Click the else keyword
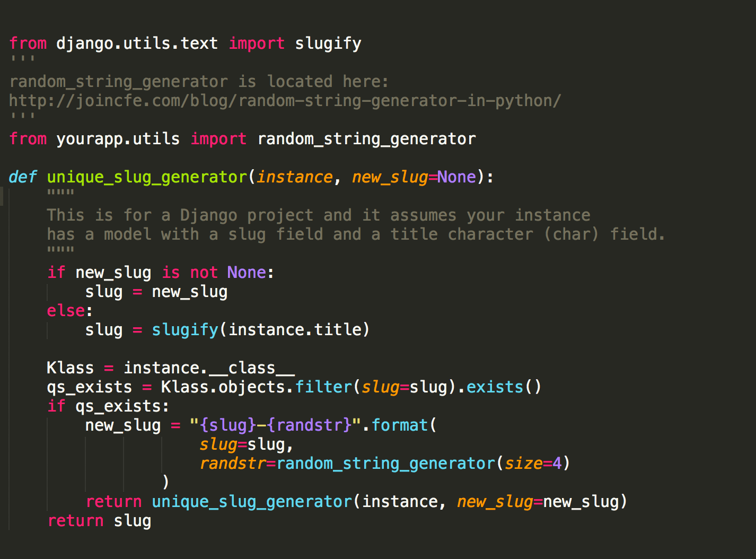 click(65, 310)
